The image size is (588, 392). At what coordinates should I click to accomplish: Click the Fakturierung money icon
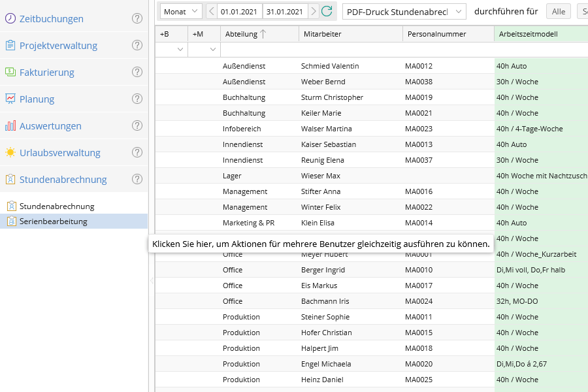(10, 73)
